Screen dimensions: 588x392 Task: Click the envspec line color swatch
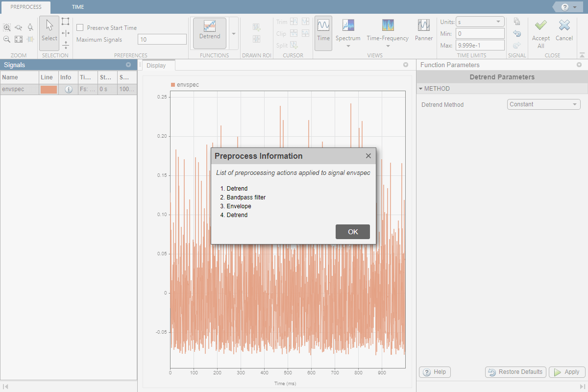49,89
